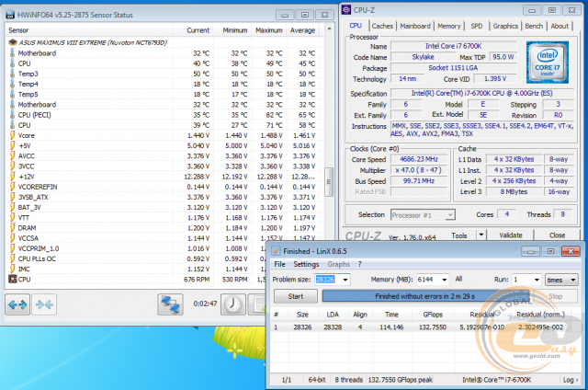Click the LinX title bar checkmark icon
The image size is (588, 390).
[x=276, y=251]
